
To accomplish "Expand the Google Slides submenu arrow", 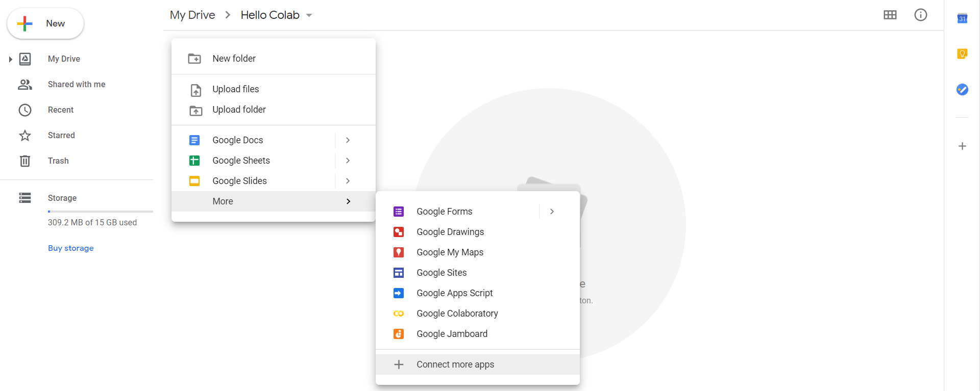I will click(x=348, y=181).
